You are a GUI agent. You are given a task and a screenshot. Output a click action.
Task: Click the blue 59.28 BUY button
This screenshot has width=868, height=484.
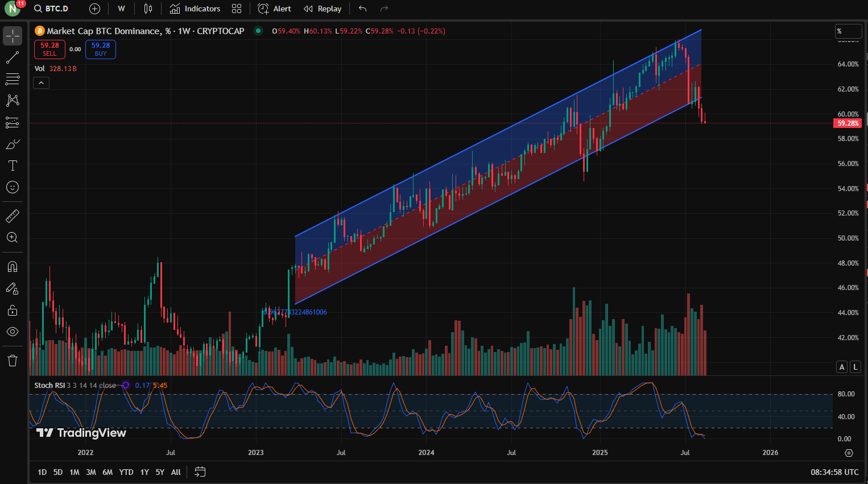[101, 49]
